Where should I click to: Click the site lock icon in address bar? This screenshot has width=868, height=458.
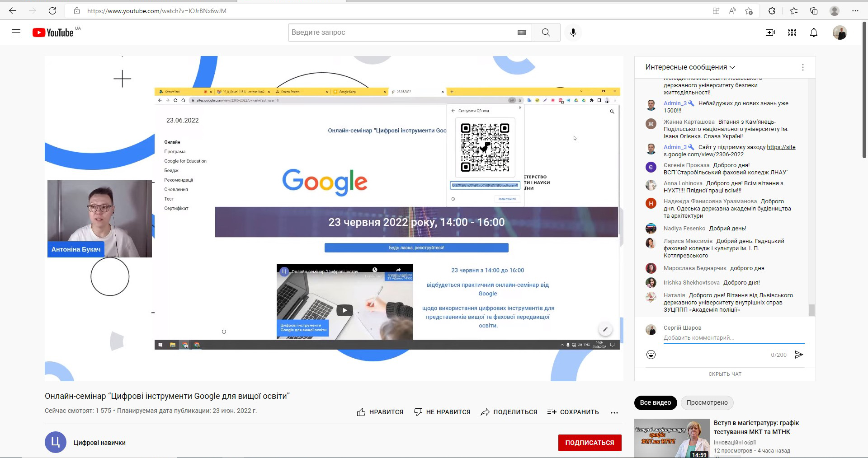[77, 11]
